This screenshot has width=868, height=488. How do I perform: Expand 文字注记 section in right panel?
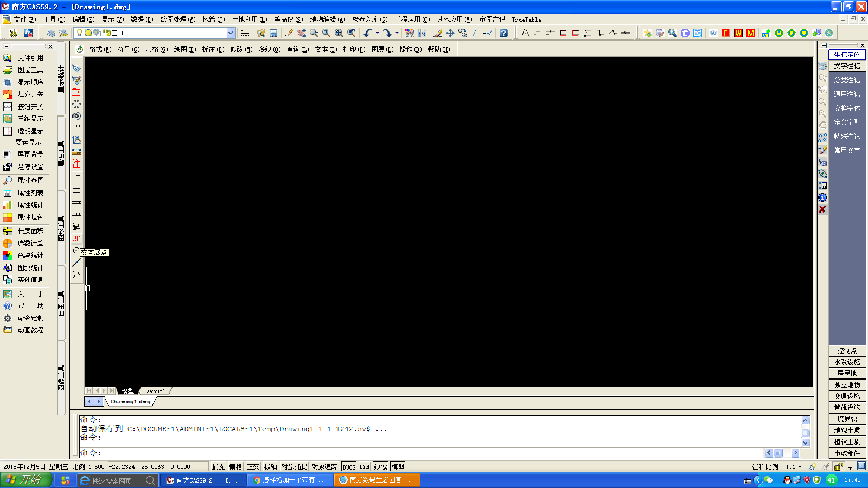tap(847, 66)
